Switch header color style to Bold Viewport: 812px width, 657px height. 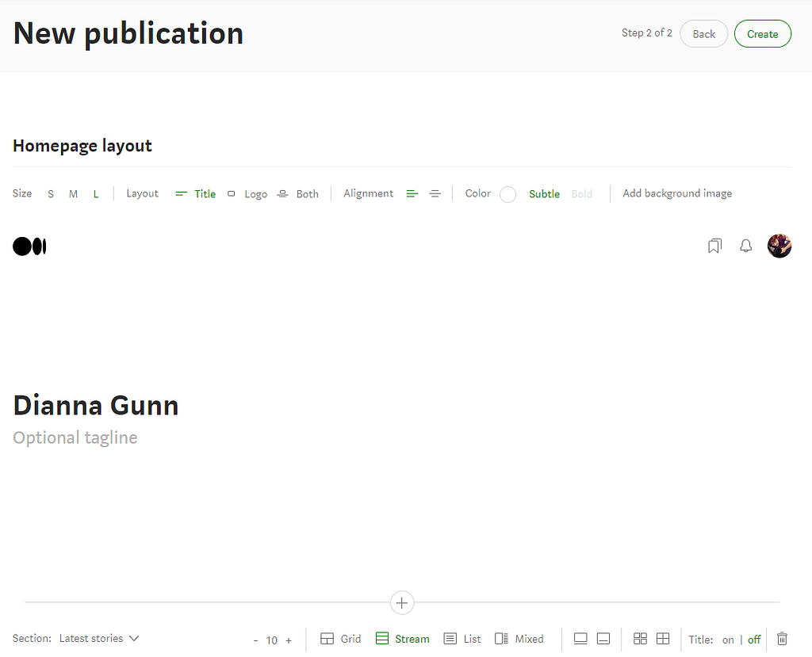[x=582, y=193]
